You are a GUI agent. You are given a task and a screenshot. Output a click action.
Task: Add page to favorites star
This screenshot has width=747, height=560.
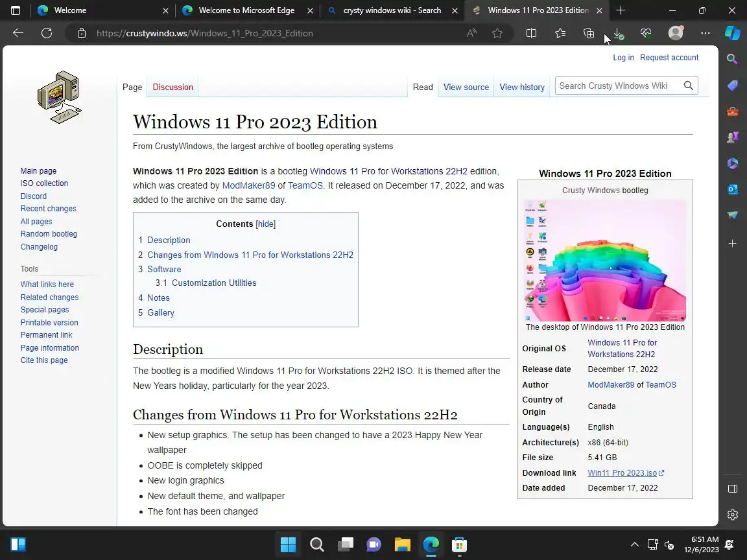497,33
